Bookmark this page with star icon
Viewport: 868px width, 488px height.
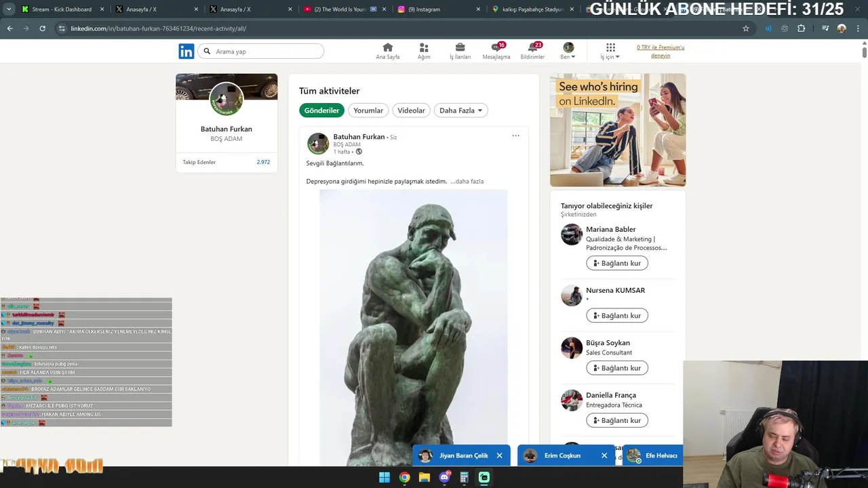[x=746, y=28]
